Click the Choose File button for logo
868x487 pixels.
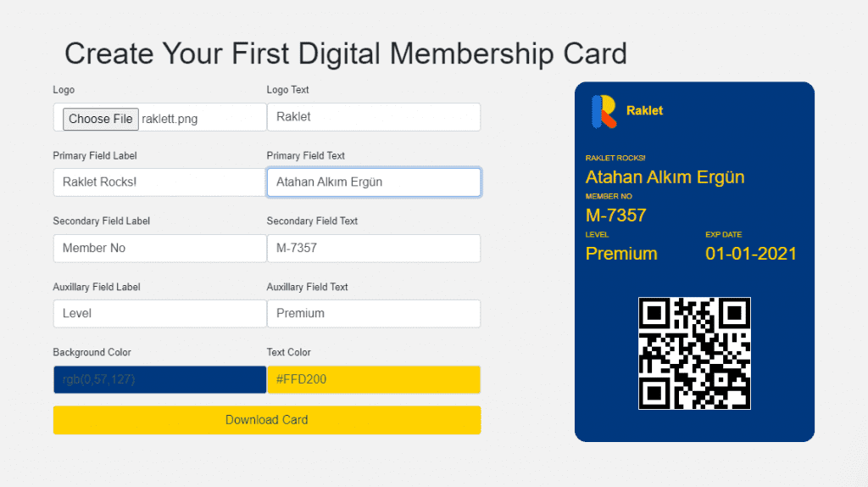(x=100, y=119)
